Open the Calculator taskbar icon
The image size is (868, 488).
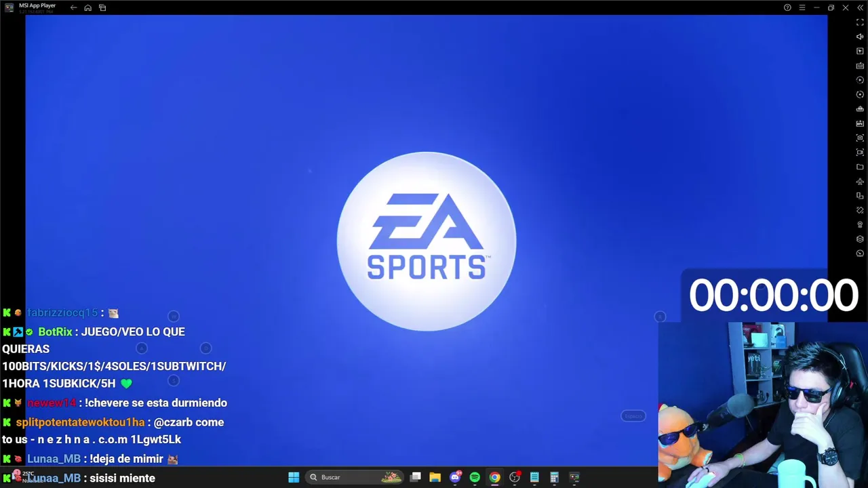pyautogui.click(x=554, y=477)
